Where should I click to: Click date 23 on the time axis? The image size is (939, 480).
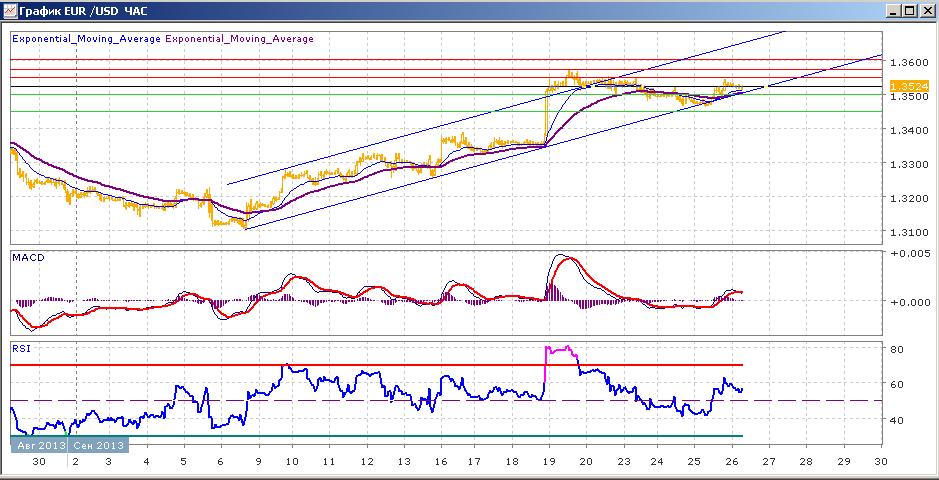point(624,462)
